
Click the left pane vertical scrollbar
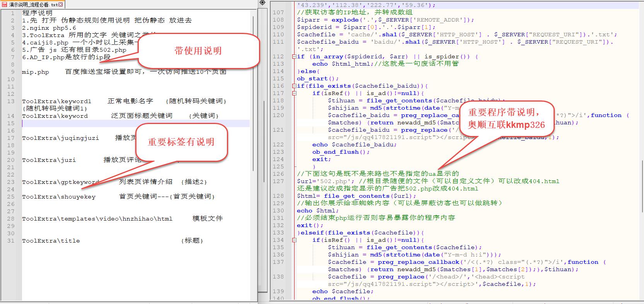click(x=253, y=93)
